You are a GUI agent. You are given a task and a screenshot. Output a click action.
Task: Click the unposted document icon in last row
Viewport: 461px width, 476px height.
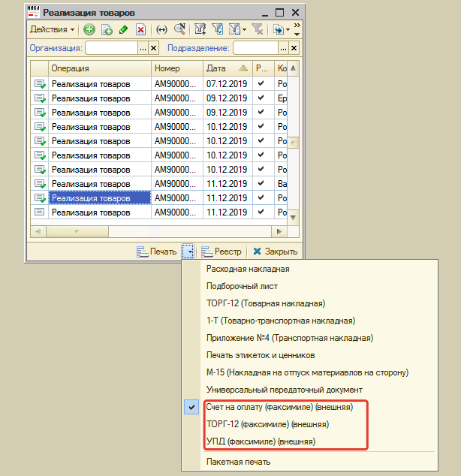40,212
